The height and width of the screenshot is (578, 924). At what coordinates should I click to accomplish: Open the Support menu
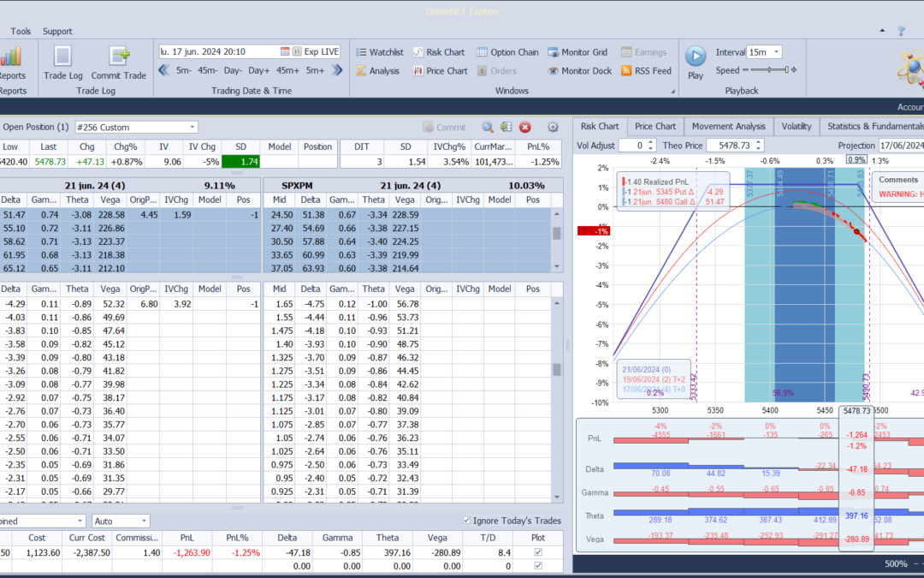(x=57, y=32)
